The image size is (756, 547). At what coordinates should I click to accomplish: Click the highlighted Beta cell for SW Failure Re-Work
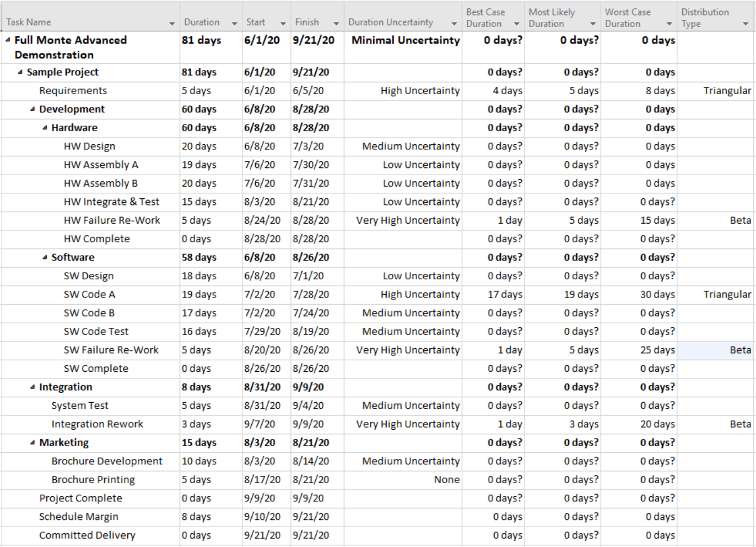[715, 350]
